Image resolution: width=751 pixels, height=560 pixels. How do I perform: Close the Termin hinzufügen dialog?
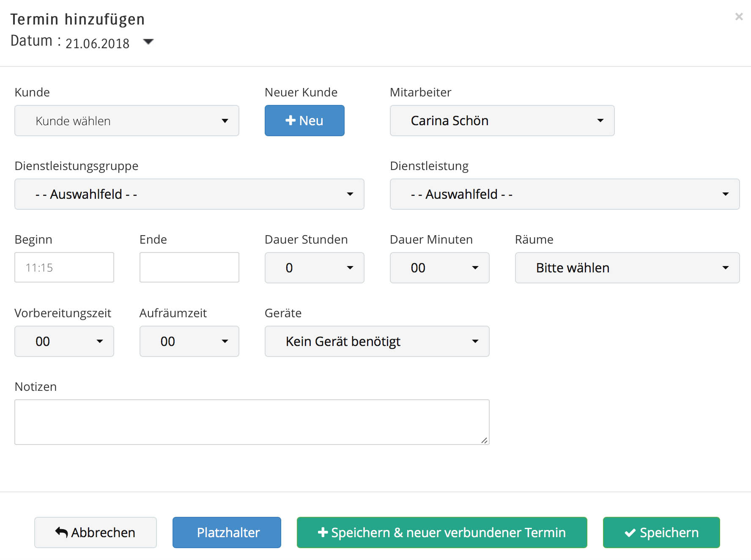point(739,16)
